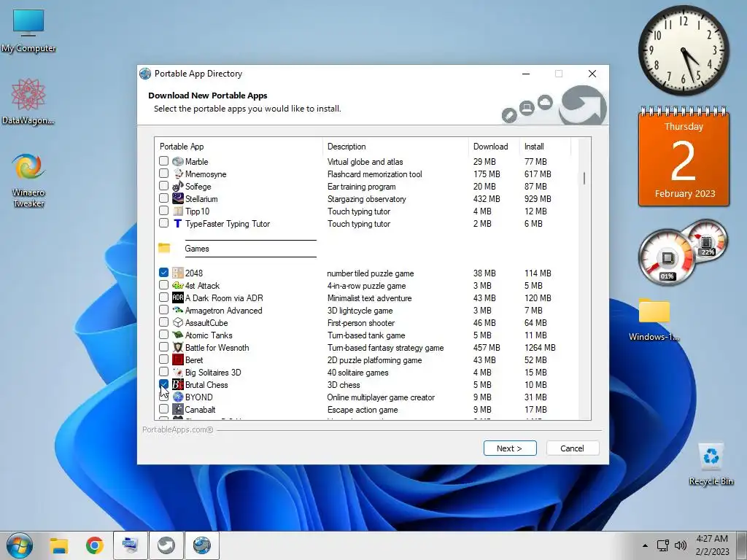747x560 pixels.
Task: Click Next to continue installation
Action: pyautogui.click(x=510, y=448)
